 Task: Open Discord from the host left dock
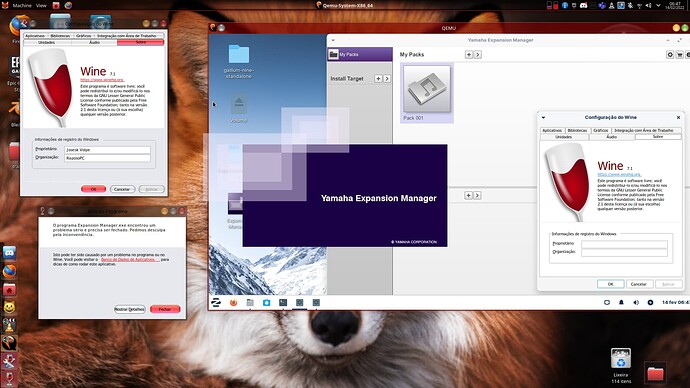point(9,253)
